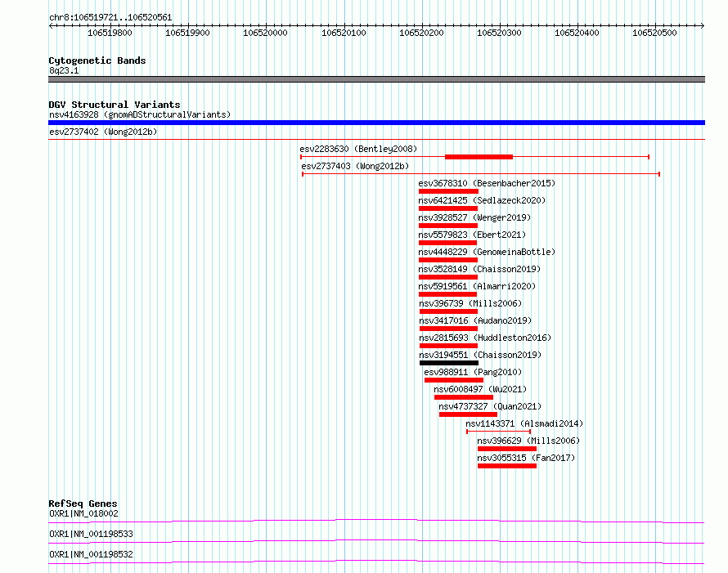Click the esv2283630 (Bentley2008) red bar

[479, 157]
